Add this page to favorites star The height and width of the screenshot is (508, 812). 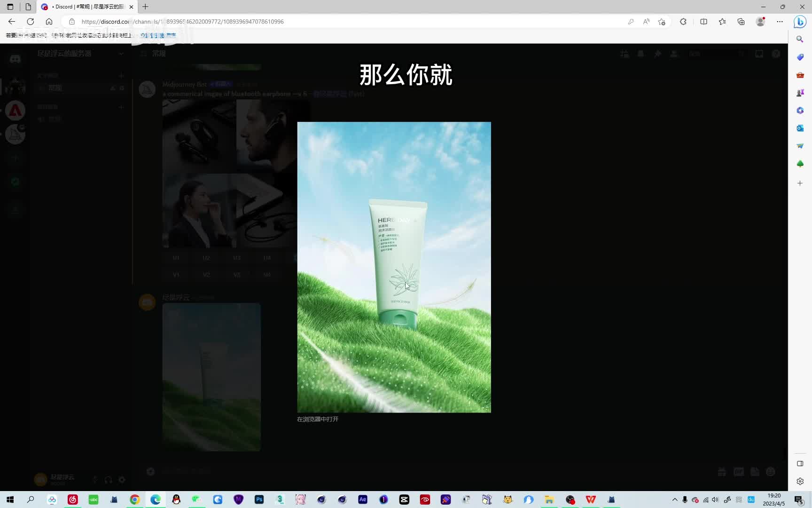pos(662,22)
